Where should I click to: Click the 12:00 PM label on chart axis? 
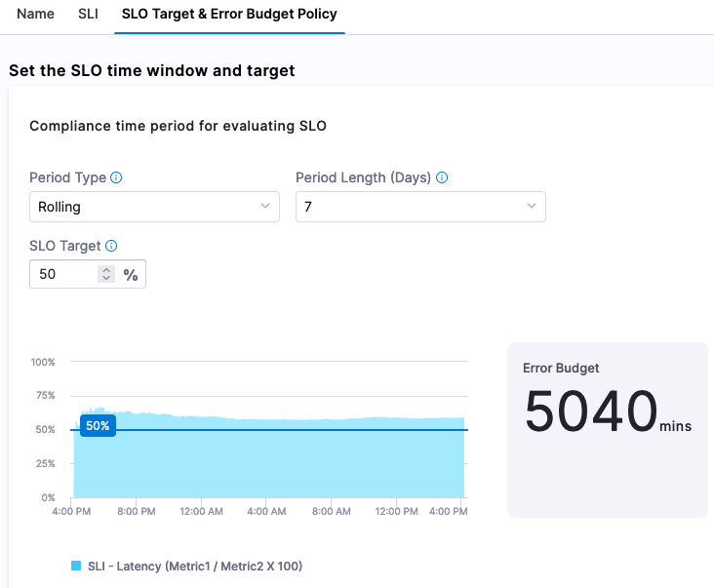coord(397,511)
